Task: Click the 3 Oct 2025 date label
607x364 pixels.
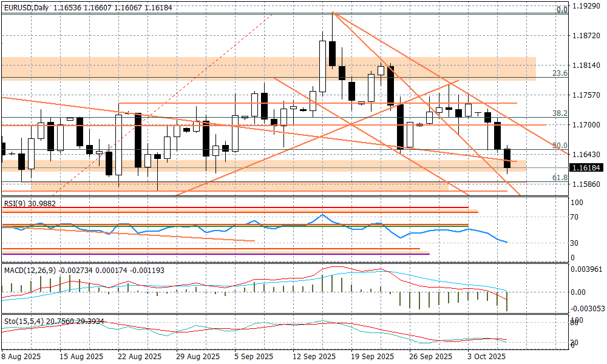Action: point(485,357)
